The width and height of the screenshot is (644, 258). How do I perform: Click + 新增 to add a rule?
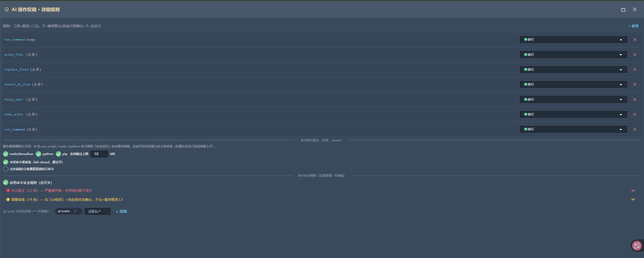tap(633, 26)
